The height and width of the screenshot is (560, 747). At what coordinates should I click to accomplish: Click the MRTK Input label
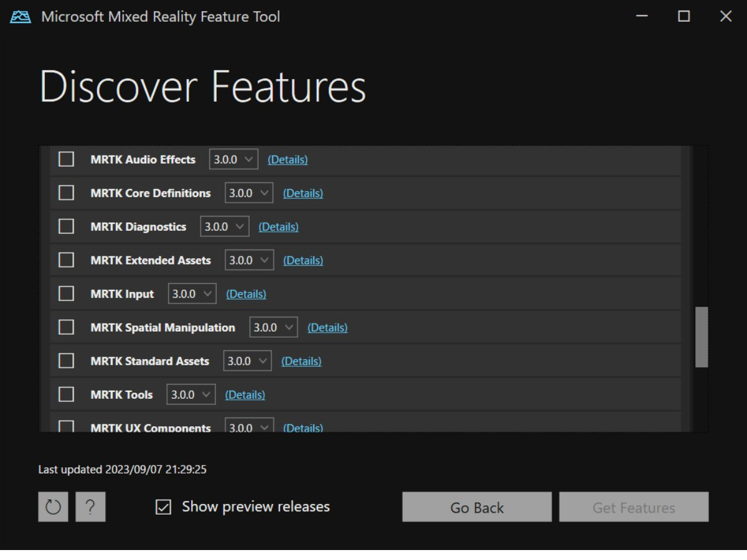coord(122,294)
